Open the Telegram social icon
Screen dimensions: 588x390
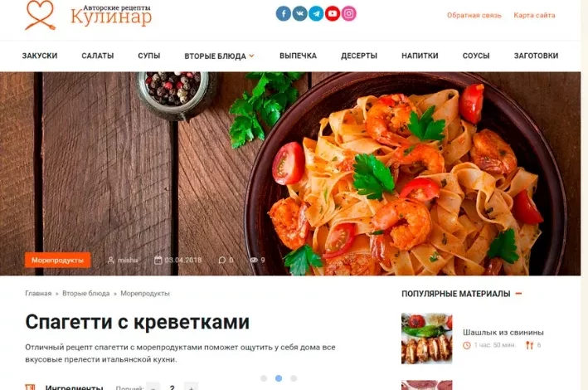click(x=316, y=14)
